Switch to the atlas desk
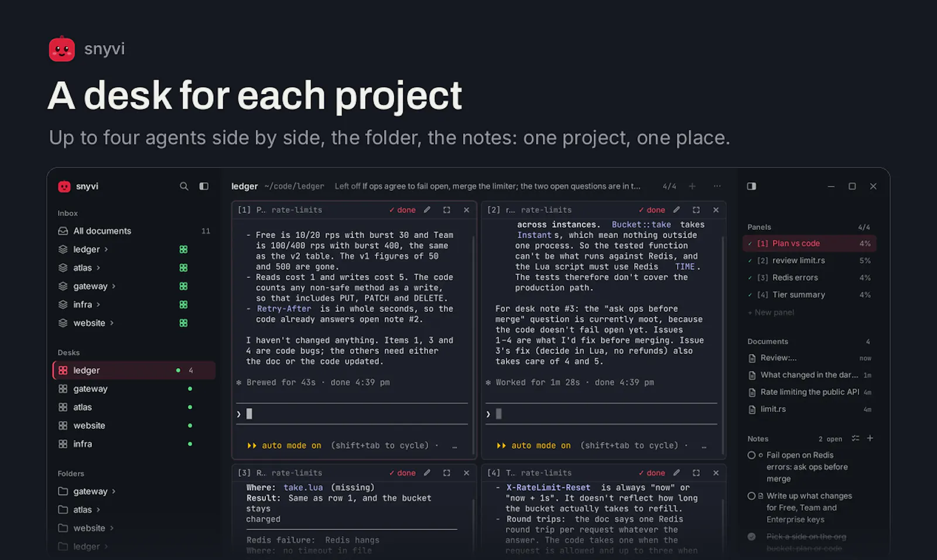 [134, 407]
